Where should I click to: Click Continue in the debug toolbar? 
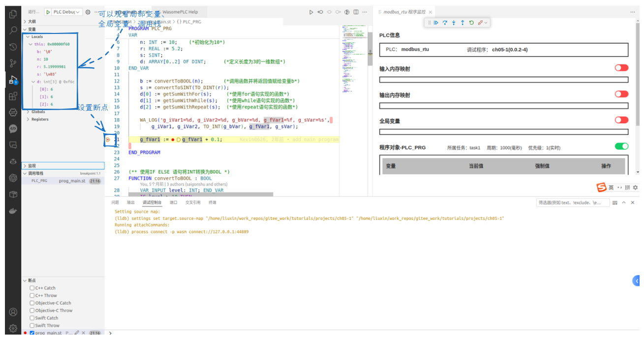[436, 23]
